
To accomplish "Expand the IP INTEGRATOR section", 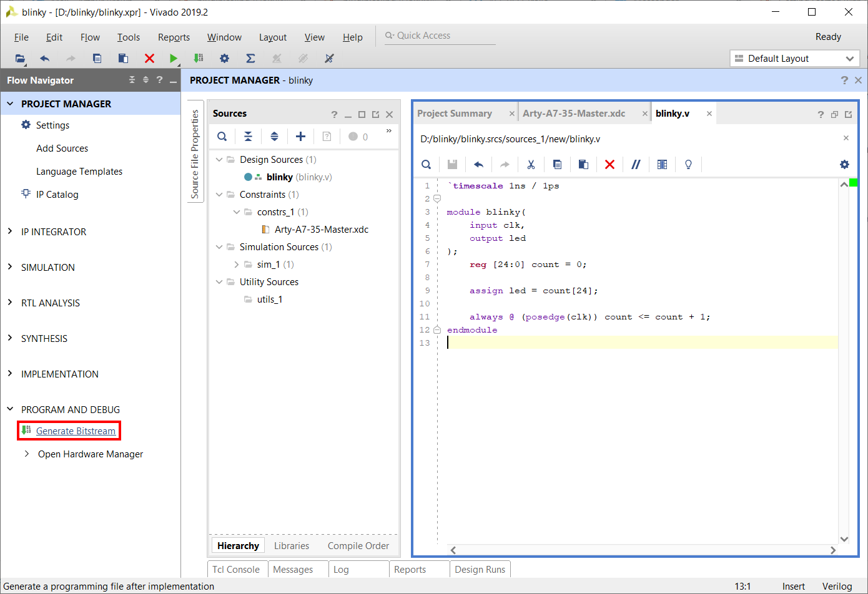I will [10, 231].
